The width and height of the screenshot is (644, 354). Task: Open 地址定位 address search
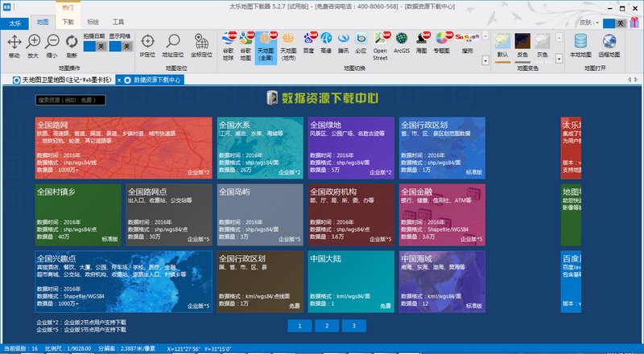173,46
